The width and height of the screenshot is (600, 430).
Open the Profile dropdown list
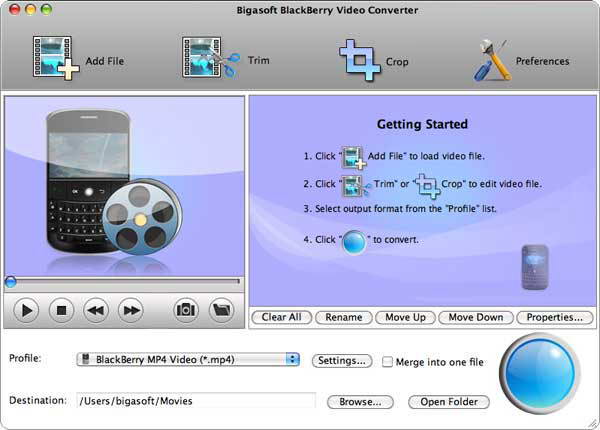(x=188, y=359)
